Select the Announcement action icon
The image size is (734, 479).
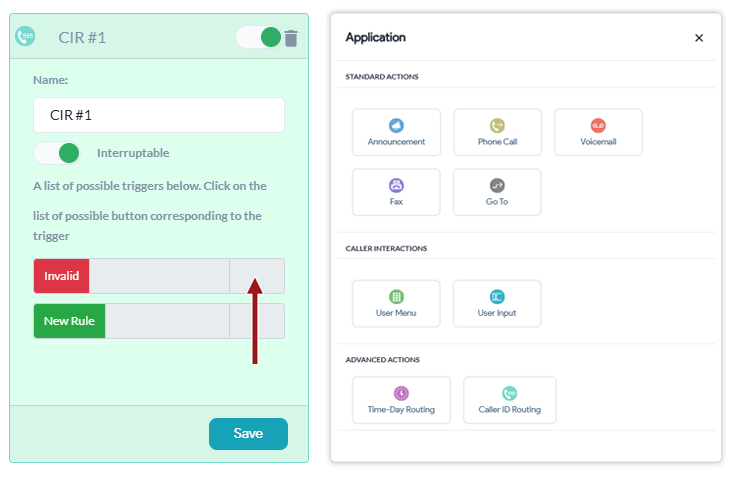[x=396, y=125]
